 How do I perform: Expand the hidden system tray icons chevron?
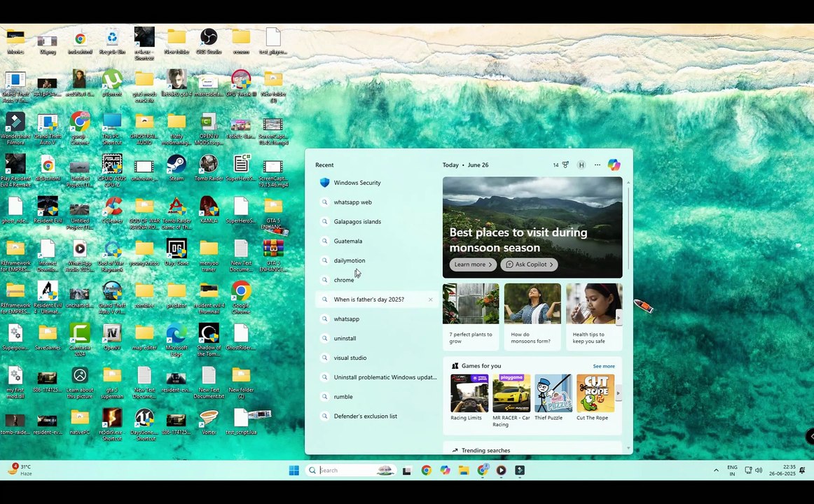(x=716, y=470)
